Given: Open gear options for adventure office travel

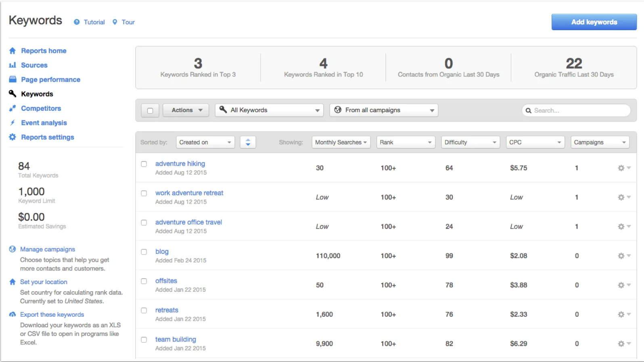Looking at the screenshot, I should (624, 227).
